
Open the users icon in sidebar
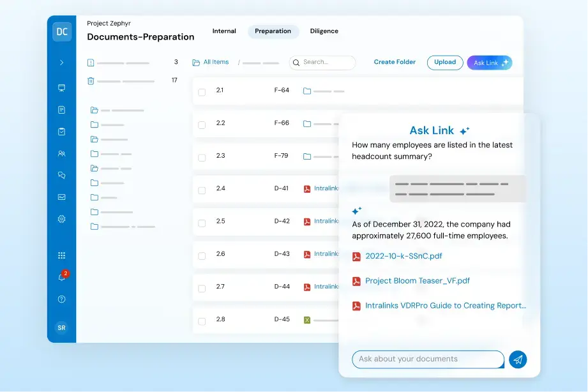[62, 153]
